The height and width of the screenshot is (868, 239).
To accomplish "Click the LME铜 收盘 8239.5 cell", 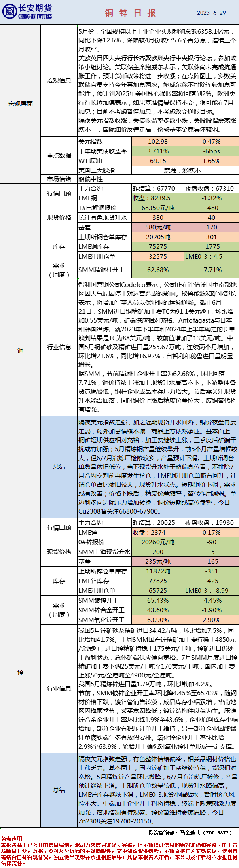I will coord(158,198).
